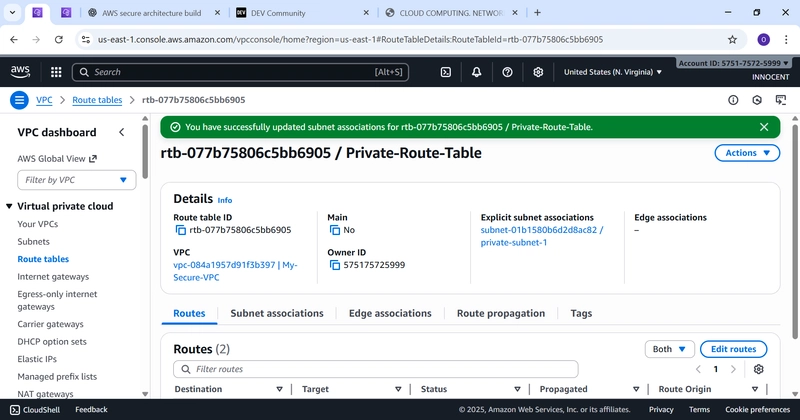Go to next page of routes
800x420 pixels.
click(733, 369)
